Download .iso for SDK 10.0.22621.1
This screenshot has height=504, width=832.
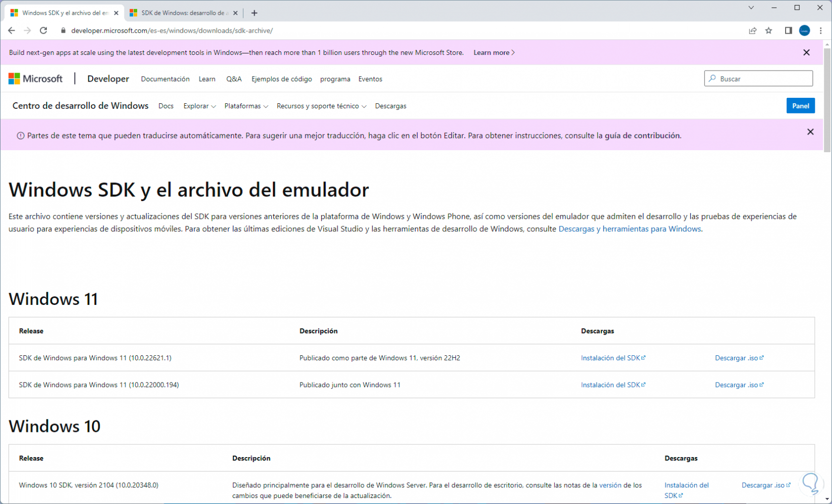click(x=739, y=358)
